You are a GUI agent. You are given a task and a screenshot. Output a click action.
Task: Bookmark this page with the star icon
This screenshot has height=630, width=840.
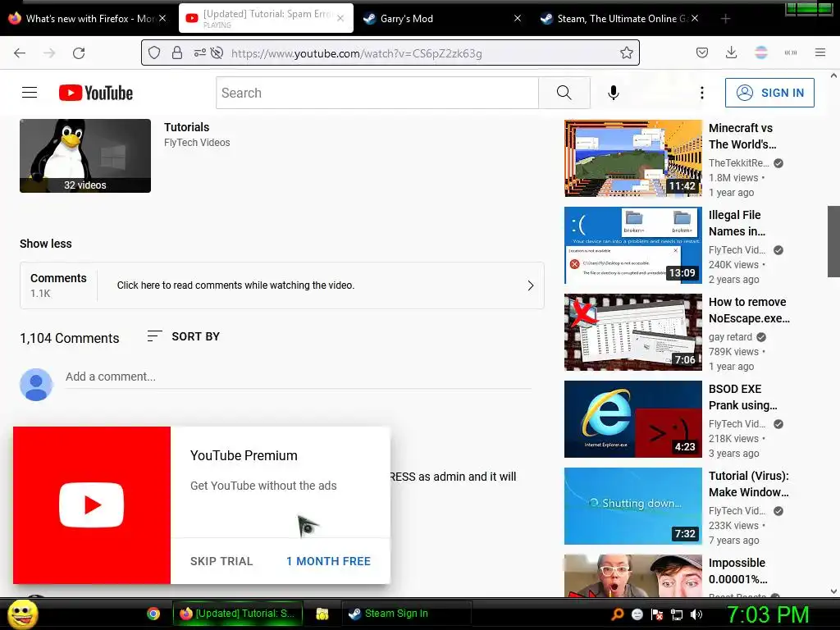pyautogui.click(x=626, y=53)
